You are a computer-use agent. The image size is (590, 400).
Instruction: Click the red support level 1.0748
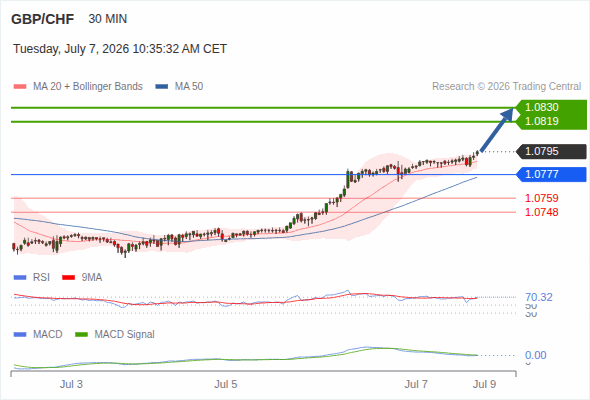541,212
